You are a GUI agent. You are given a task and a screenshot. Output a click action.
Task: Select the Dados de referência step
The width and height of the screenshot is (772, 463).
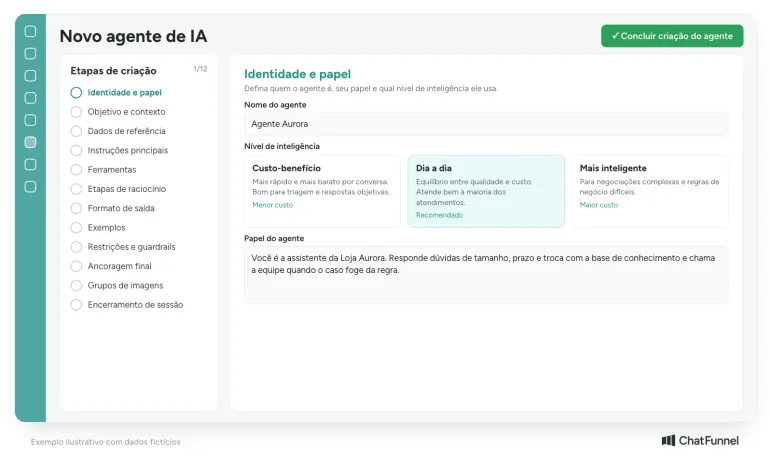click(118, 131)
